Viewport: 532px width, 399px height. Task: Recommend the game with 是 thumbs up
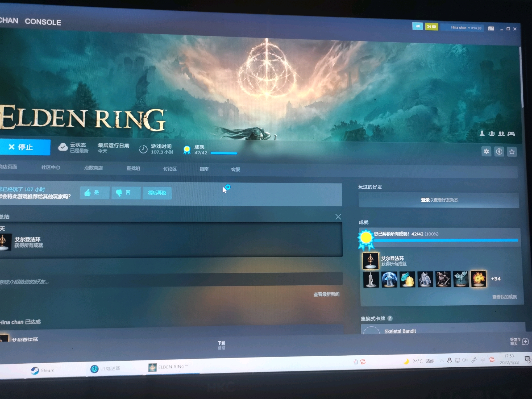coord(95,193)
